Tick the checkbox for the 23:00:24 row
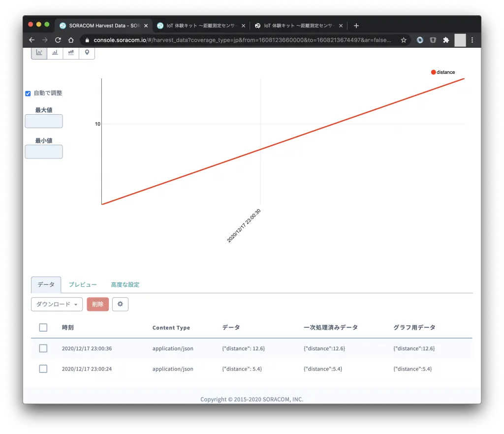 pos(43,369)
